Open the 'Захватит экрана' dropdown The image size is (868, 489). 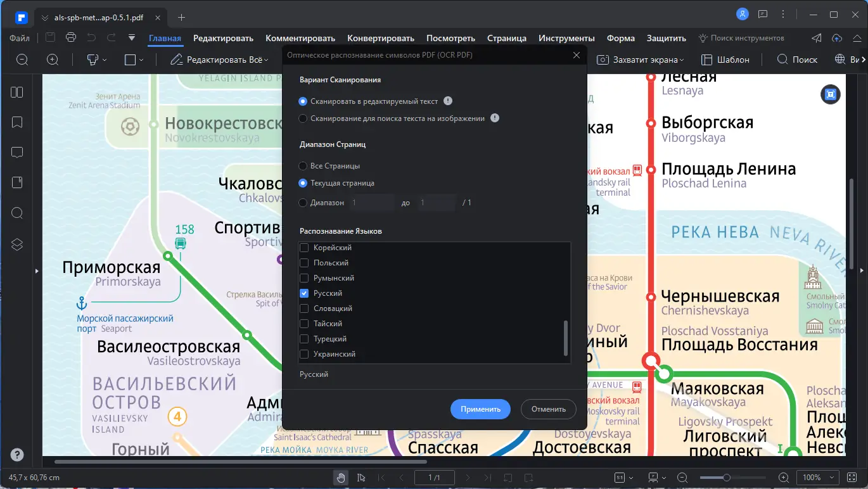[640, 59]
